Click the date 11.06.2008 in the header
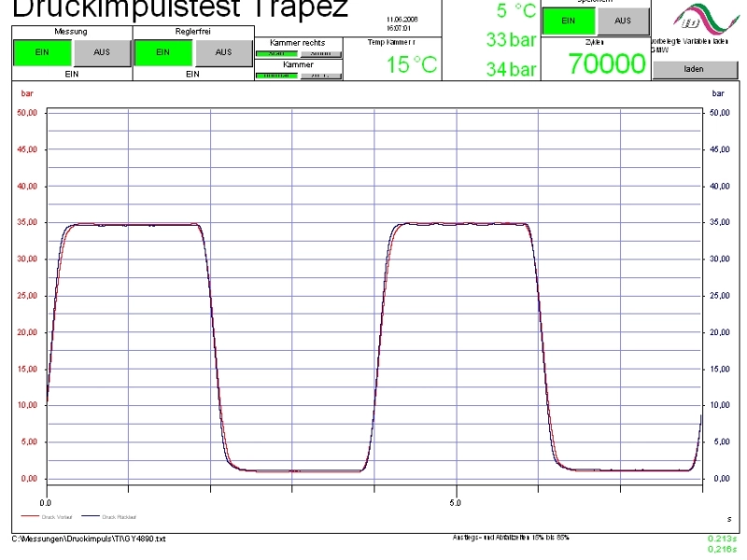This screenshot has width=747, height=560. tap(402, 20)
